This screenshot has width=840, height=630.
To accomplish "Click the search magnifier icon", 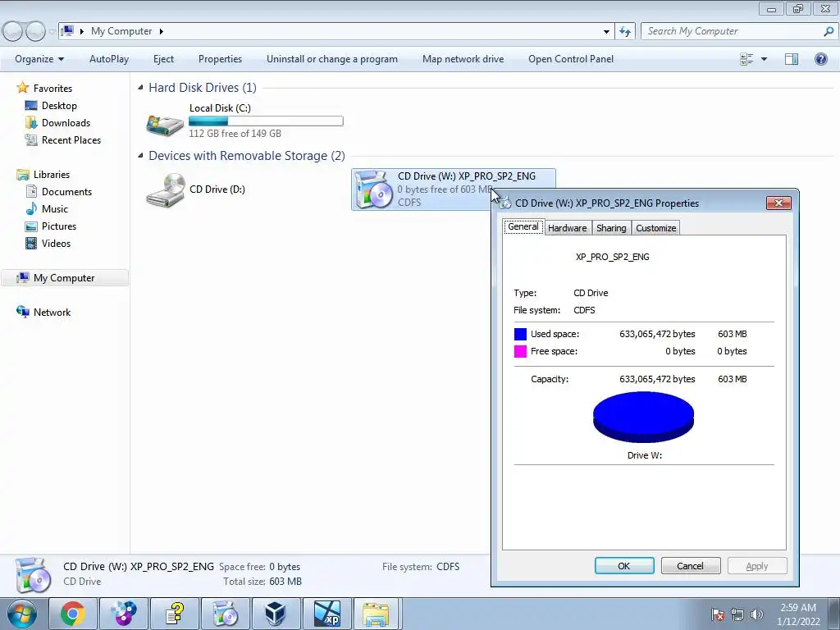I will coord(829,32).
